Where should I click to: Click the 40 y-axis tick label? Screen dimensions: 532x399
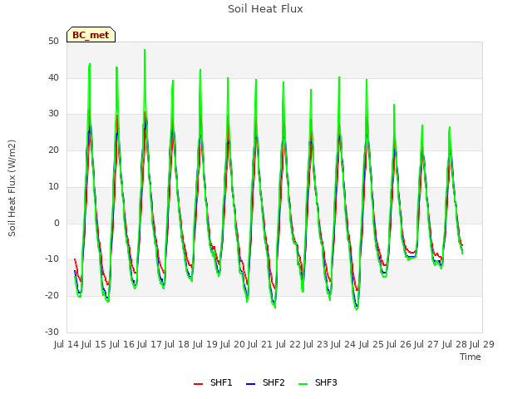[53, 77]
